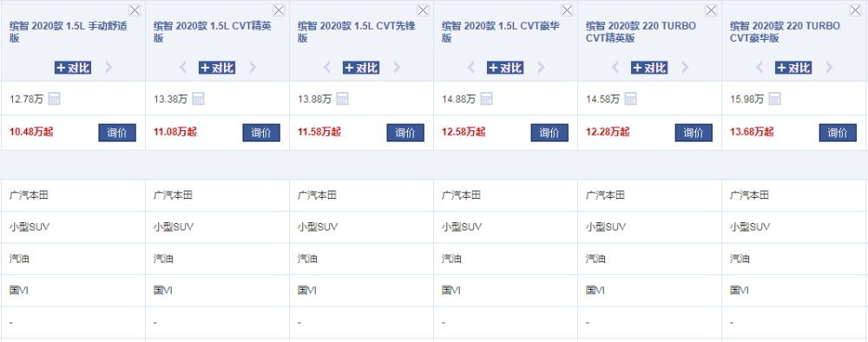Select the guide price 12.78万
The height and width of the screenshot is (342, 868).
(27, 99)
